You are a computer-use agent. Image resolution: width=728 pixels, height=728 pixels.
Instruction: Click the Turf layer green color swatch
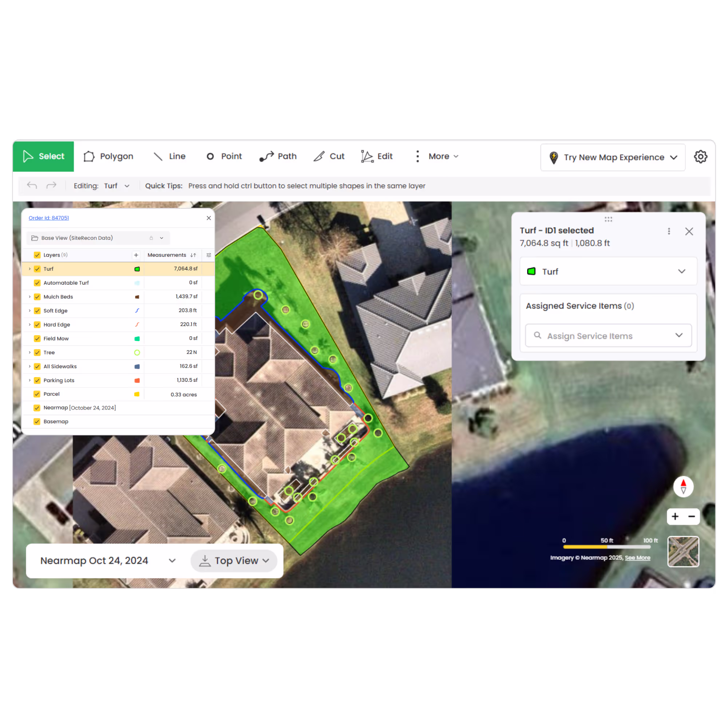coord(137,269)
